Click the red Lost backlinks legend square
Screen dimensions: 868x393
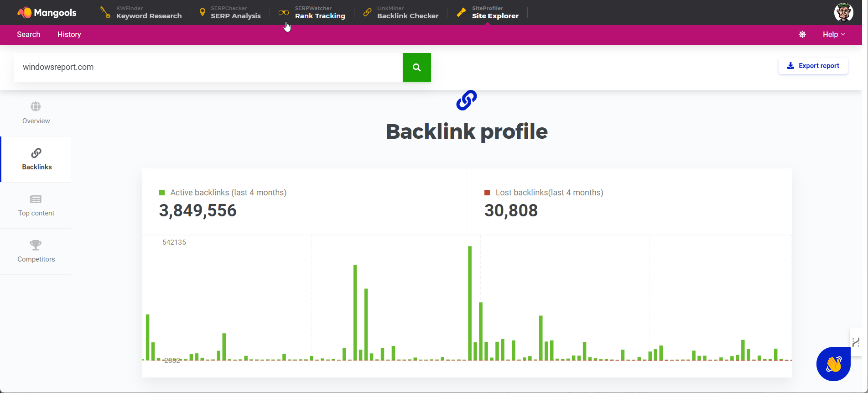(x=487, y=193)
